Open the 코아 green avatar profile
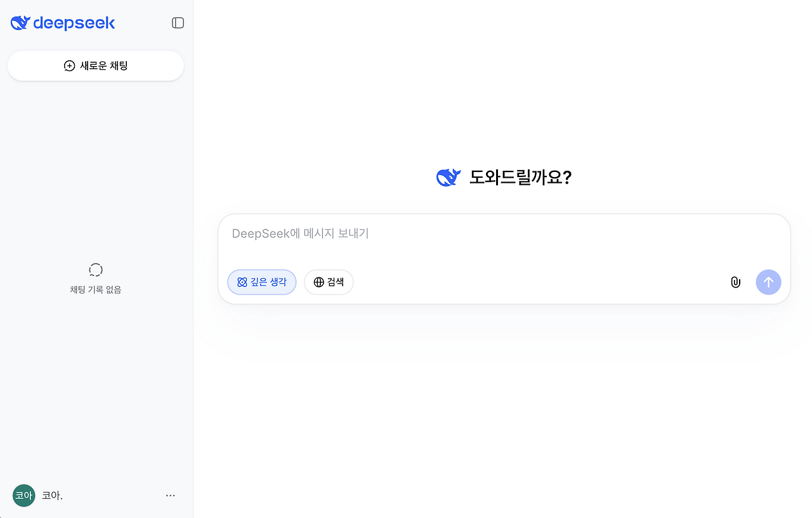Image resolution: width=812 pixels, height=518 pixels. tap(23, 495)
